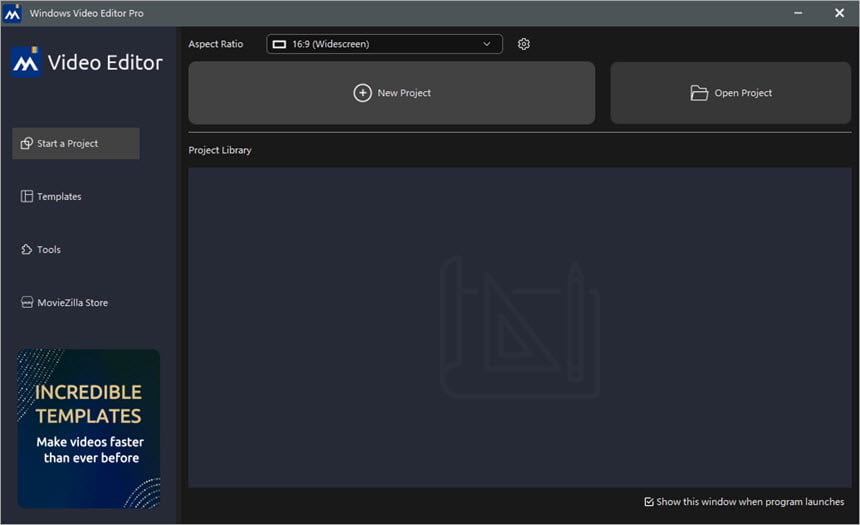860x525 pixels.
Task: Click the Incredible Templates promo banner
Action: 88,428
